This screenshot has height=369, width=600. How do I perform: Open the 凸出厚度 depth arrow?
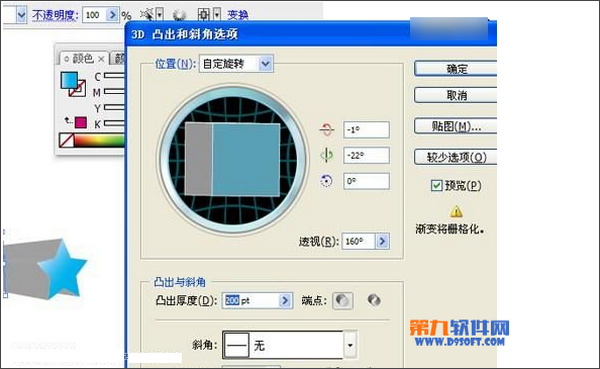pos(285,300)
